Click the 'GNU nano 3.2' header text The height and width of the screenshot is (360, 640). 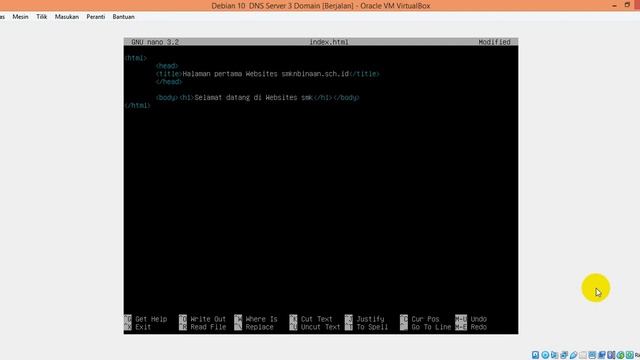(x=155, y=42)
